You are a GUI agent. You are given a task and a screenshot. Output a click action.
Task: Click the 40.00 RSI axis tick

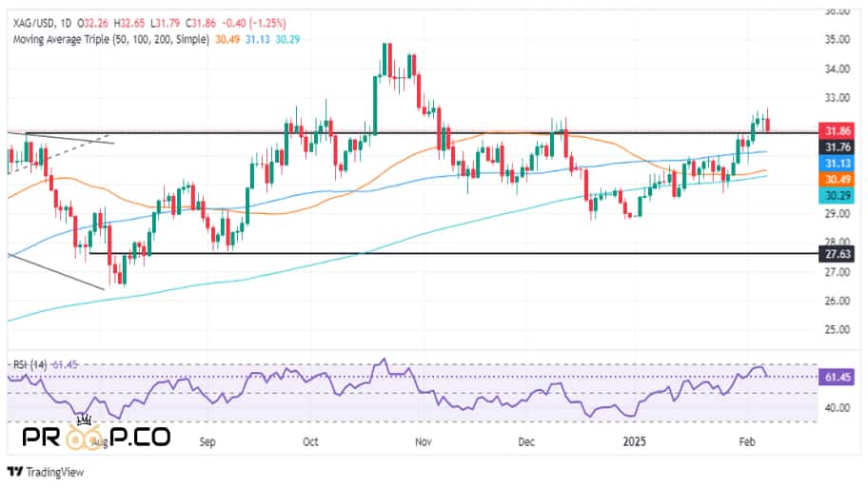pos(837,408)
